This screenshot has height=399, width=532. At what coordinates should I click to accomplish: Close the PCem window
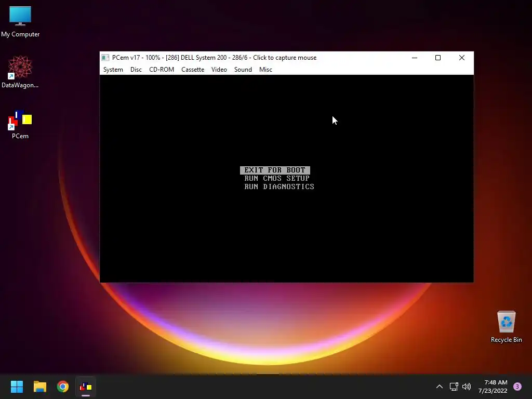click(462, 58)
